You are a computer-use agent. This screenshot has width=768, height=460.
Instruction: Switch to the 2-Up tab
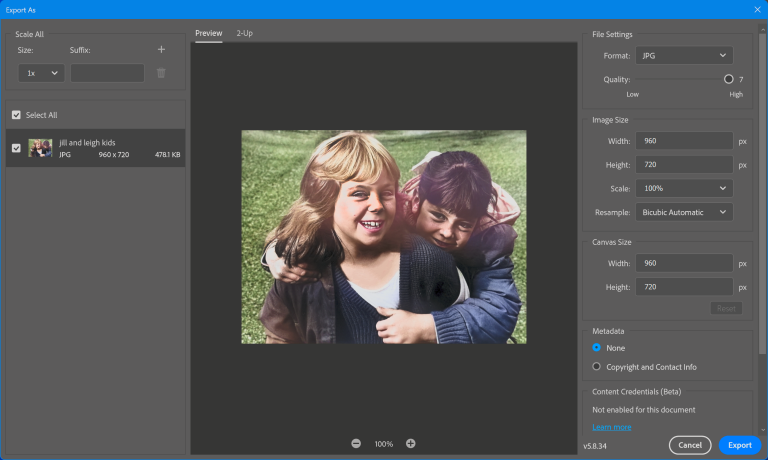(x=244, y=33)
